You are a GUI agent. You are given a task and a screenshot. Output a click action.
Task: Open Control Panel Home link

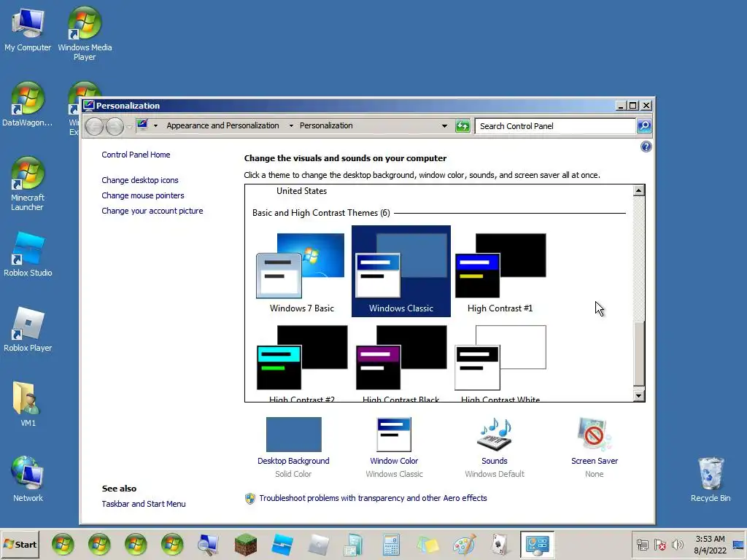click(136, 155)
